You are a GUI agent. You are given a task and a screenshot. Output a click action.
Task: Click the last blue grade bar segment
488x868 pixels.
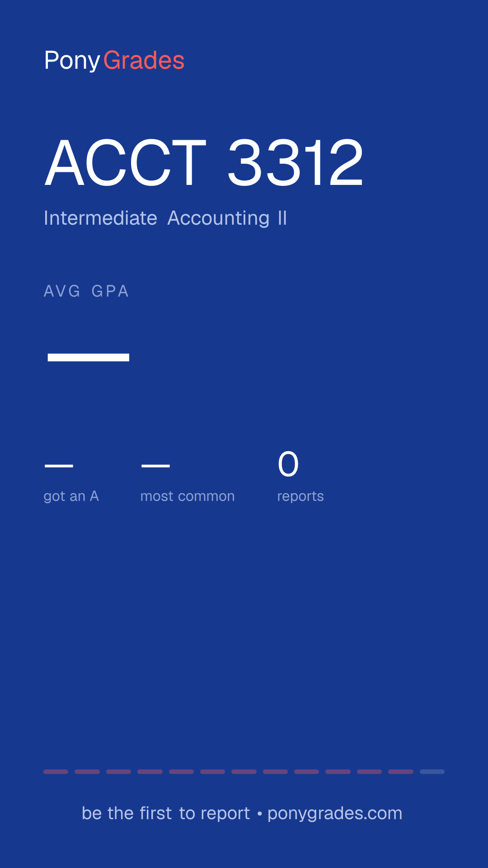pos(432,772)
